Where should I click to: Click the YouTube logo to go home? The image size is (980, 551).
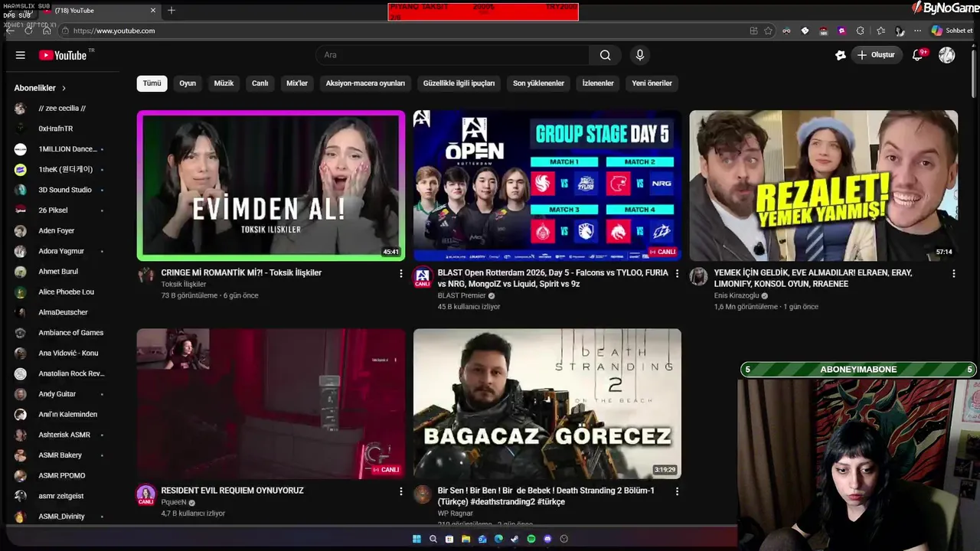coord(63,55)
